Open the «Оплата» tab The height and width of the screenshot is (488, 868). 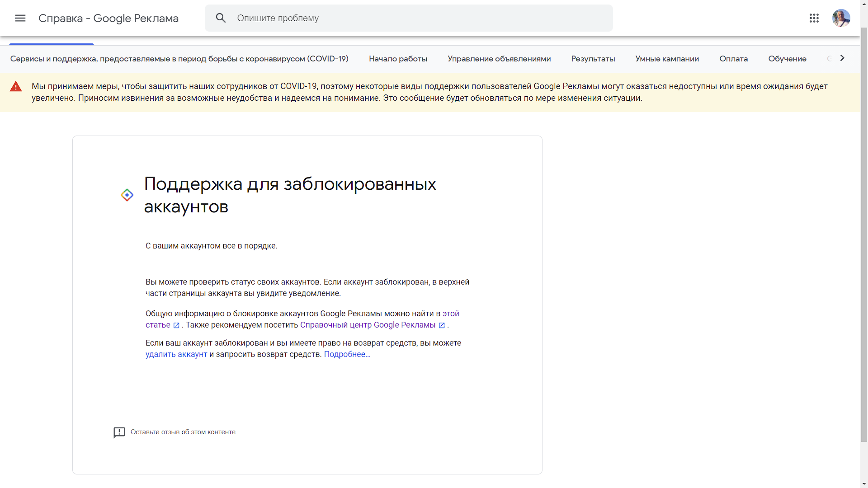click(x=734, y=59)
